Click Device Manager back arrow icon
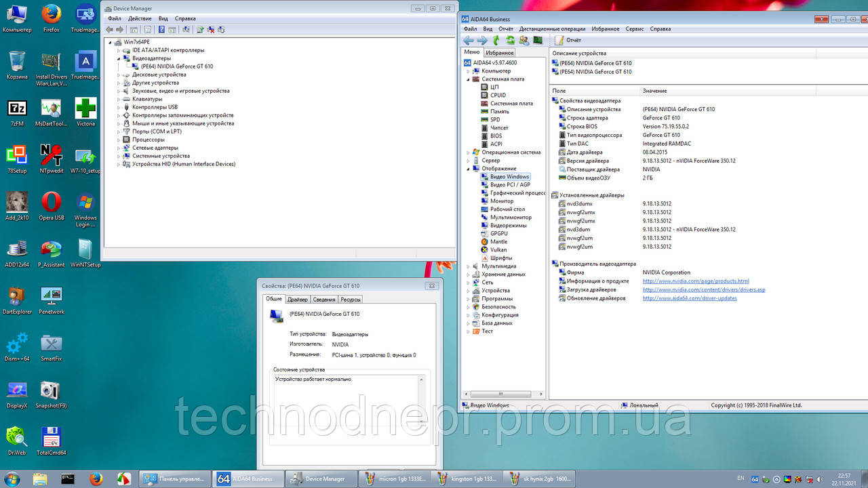868x488 pixels. (x=110, y=29)
